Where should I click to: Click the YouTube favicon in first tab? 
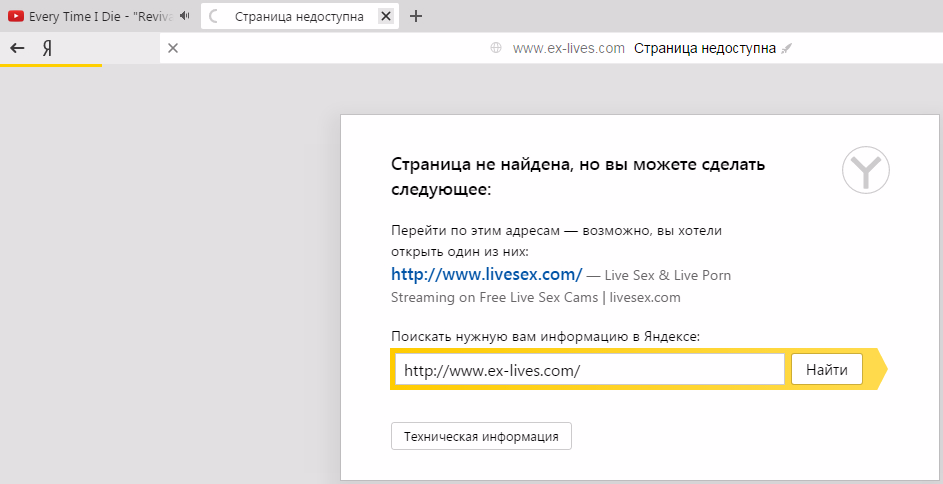point(16,16)
